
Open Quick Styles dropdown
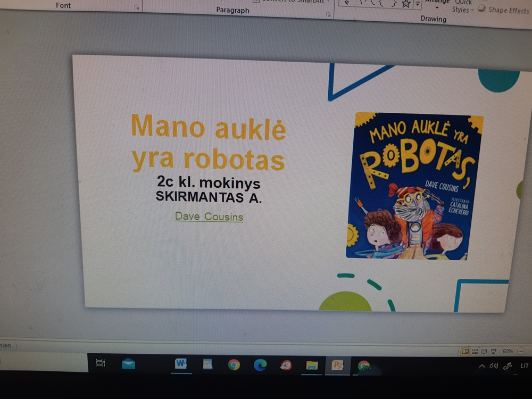pos(462,7)
